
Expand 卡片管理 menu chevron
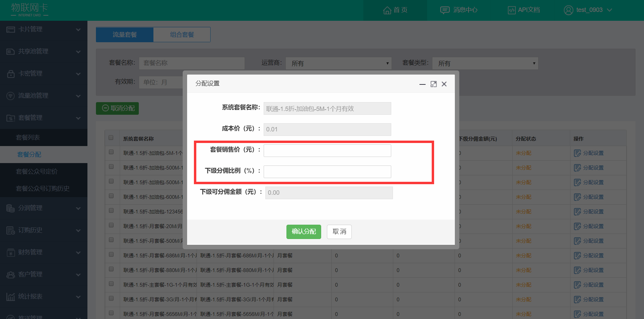point(78,30)
